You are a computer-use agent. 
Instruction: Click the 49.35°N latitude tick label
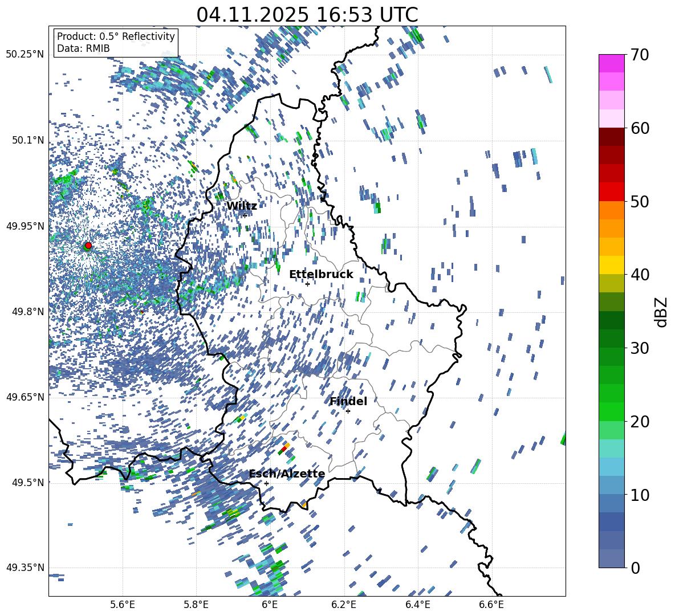click(25, 568)
